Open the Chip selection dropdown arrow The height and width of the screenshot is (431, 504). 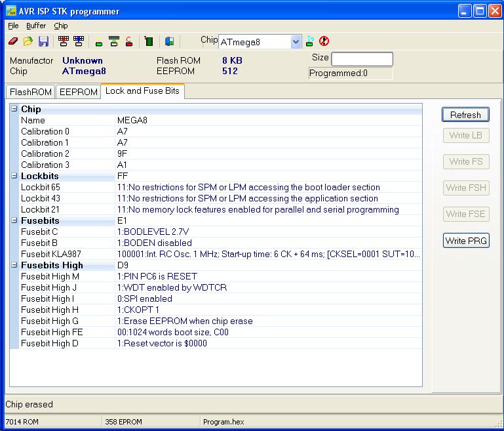pyautogui.click(x=296, y=42)
